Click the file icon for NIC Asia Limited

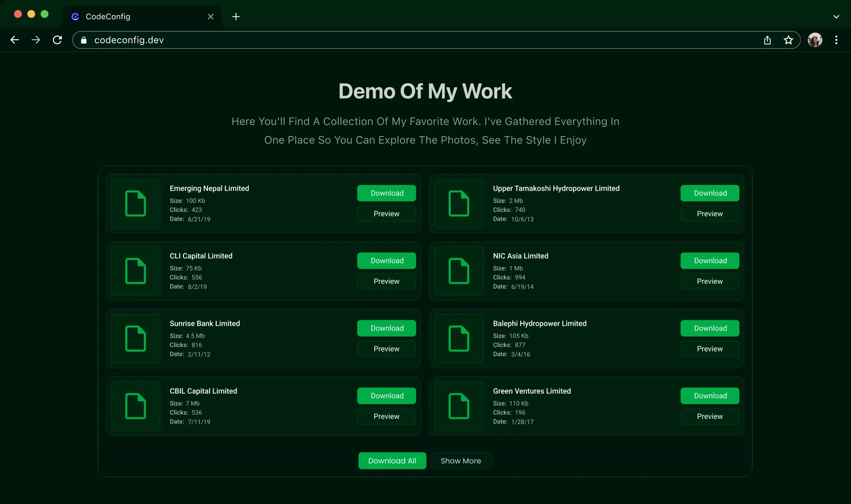(459, 271)
